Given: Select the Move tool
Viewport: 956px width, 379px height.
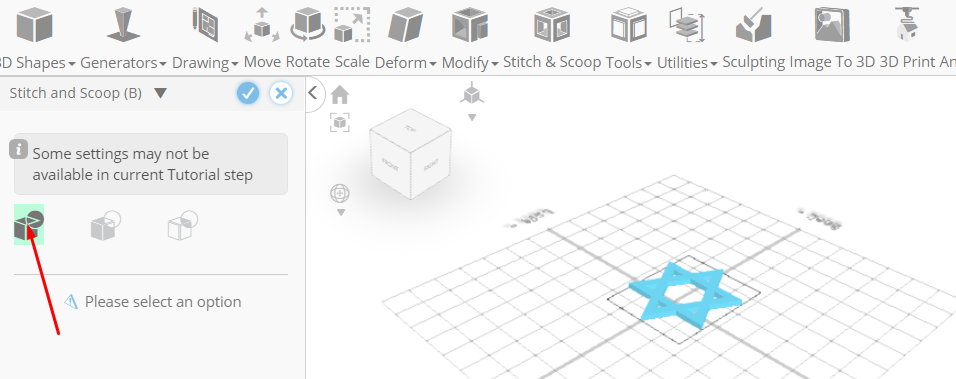Looking at the screenshot, I should [x=262, y=38].
